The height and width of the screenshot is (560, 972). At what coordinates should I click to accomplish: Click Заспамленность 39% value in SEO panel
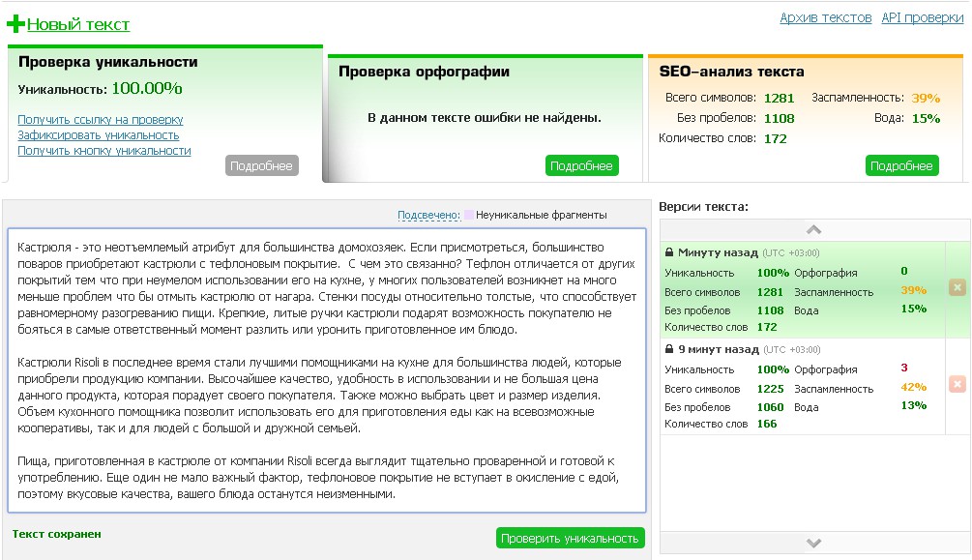tap(926, 98)
